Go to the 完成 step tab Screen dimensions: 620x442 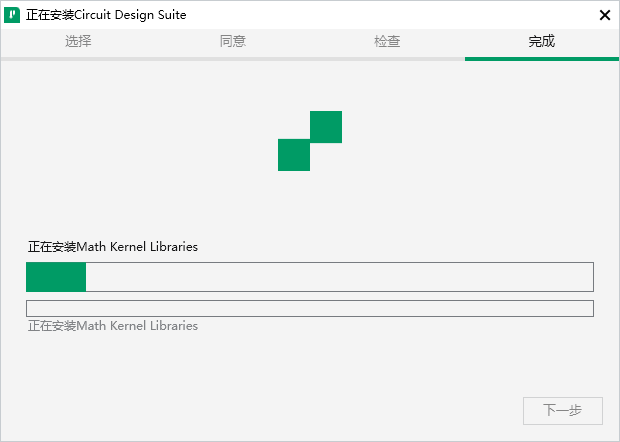[542, 41]
